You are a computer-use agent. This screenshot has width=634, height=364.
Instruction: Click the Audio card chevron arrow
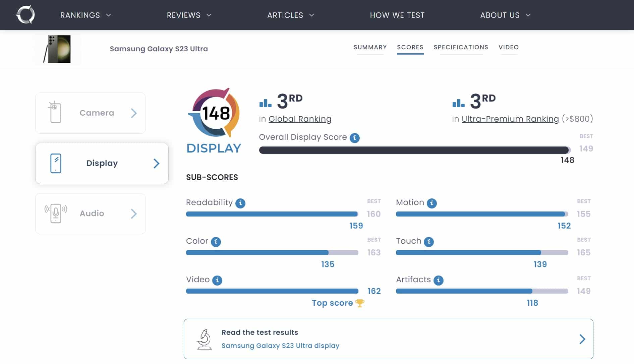coord(134,214)
